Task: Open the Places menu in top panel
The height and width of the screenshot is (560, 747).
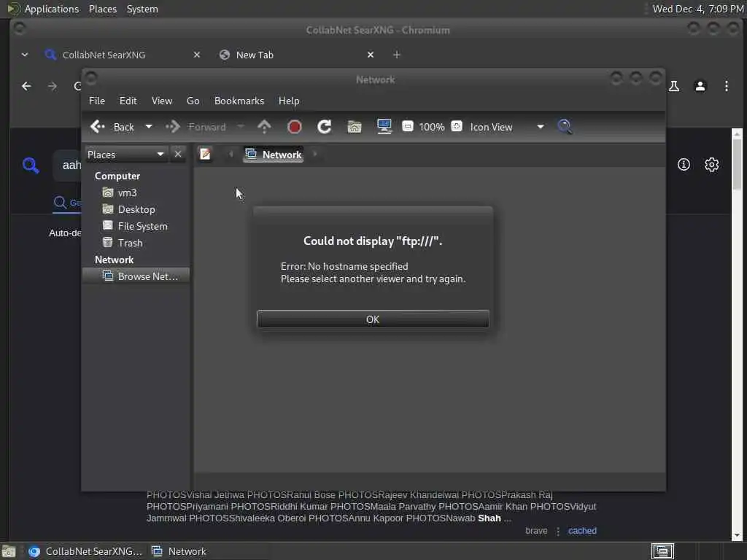Action: [103, 9]
